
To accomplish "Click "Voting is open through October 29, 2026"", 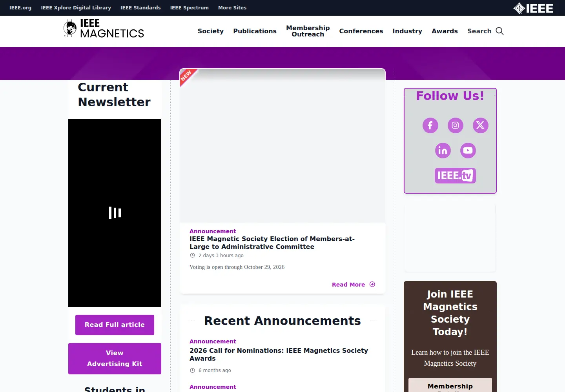I will click(237, 267).
